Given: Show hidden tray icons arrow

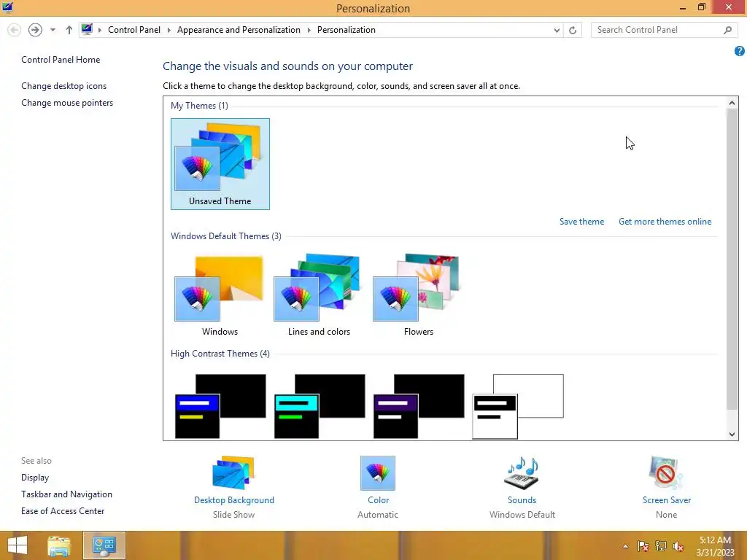Looking at the screenshot, I should click(625, 546).
